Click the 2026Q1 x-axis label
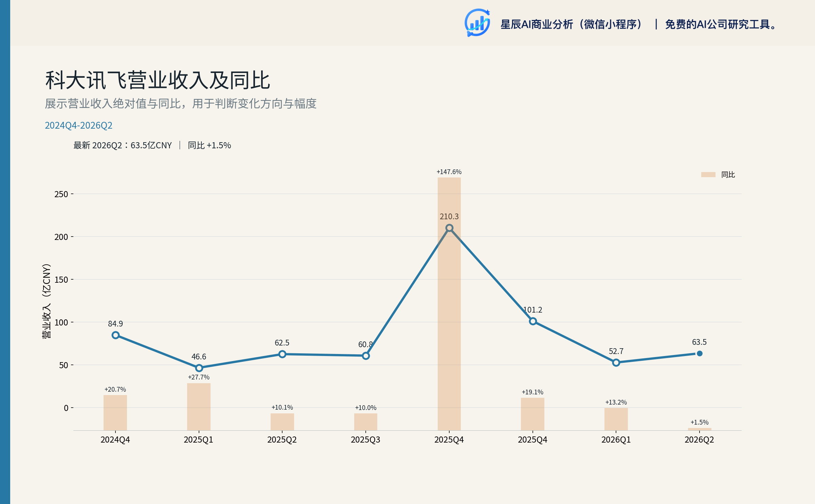The image size is (815, 504). tap(616, 440)
